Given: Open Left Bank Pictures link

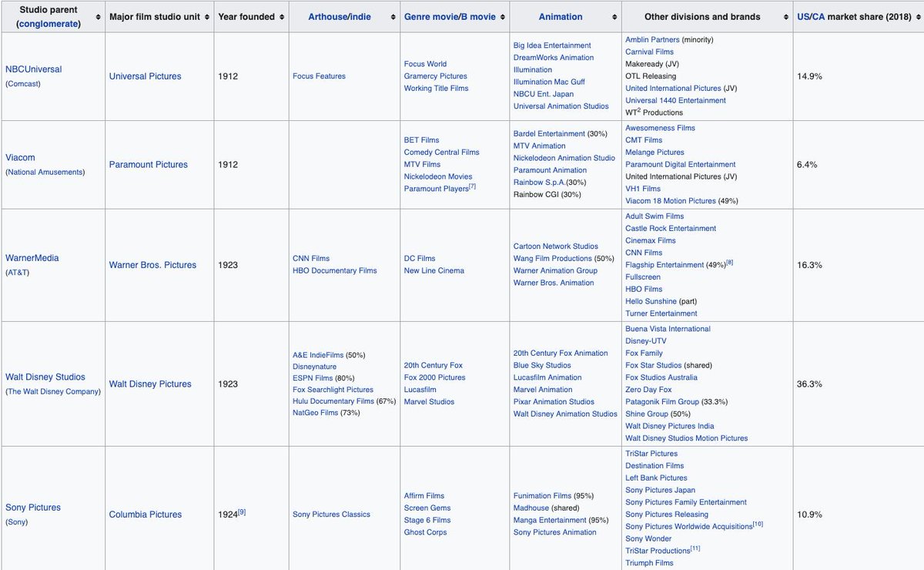Looking at the screenshot, I should click(x=657, y=478).
